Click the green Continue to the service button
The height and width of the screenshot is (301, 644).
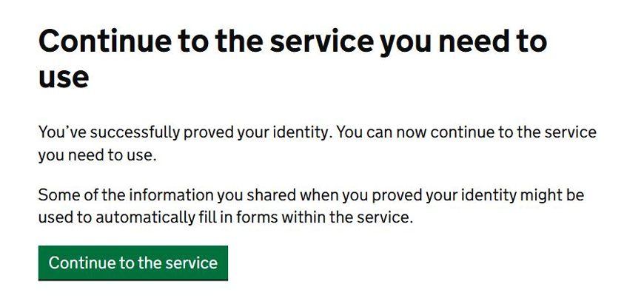[x=133, y=263]
